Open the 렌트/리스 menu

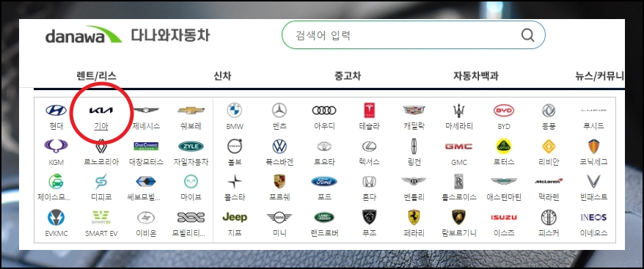click(x=97, y=76)
